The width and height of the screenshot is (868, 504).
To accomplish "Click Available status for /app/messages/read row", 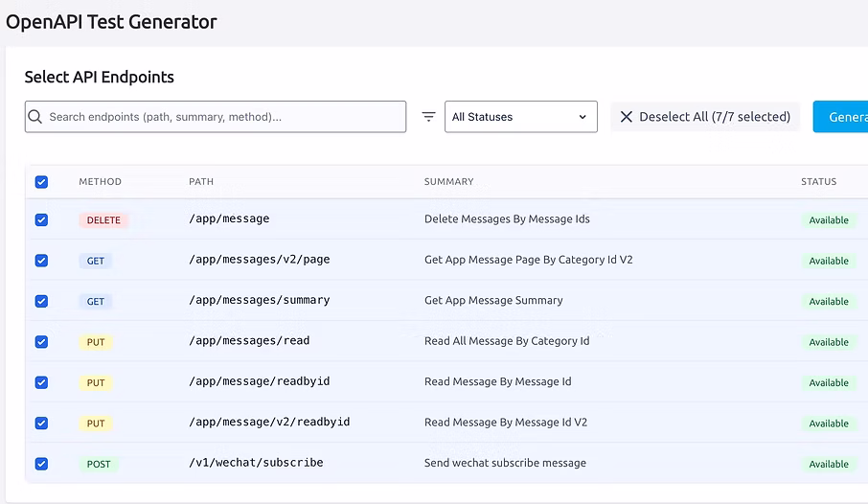I will pyautogui.click(x=829, y=342).
